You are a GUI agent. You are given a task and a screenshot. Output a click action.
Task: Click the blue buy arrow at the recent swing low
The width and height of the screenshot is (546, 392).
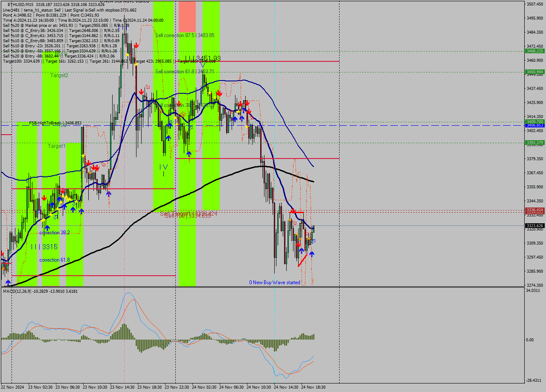click(x=312, y=254)
